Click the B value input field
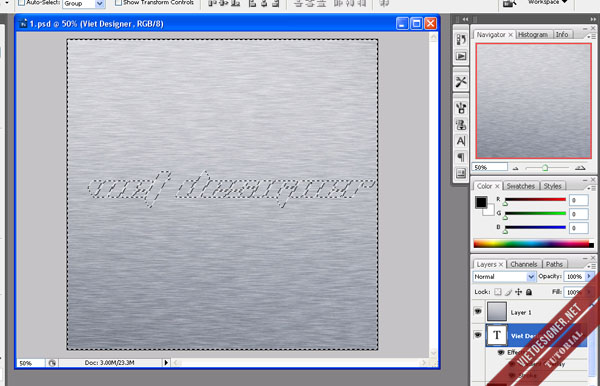 tap(578, 228)
